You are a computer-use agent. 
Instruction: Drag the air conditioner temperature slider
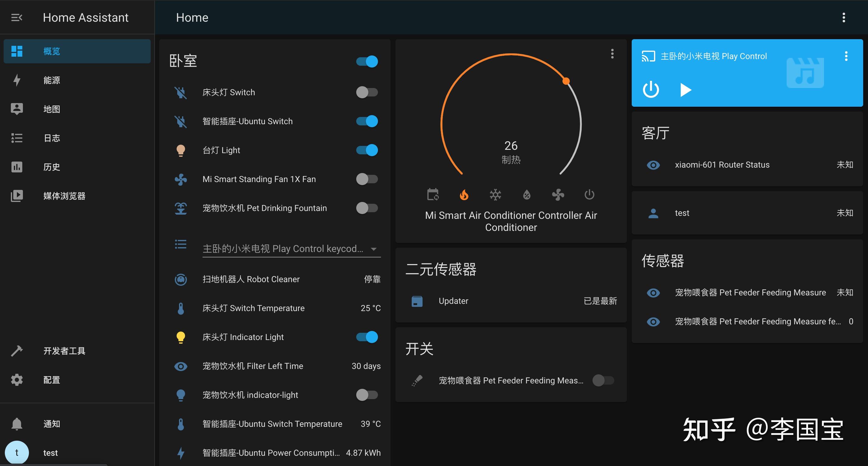[x=565, y=81]
